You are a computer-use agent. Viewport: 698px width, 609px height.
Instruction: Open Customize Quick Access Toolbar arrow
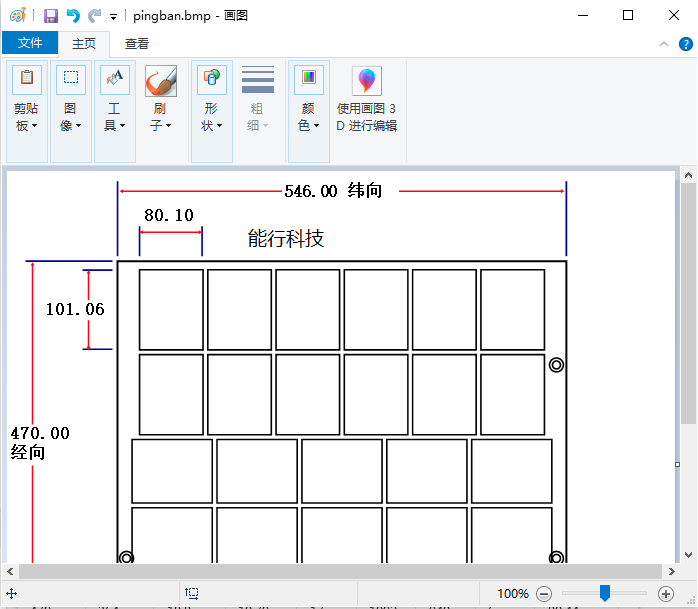click(114, 17)
